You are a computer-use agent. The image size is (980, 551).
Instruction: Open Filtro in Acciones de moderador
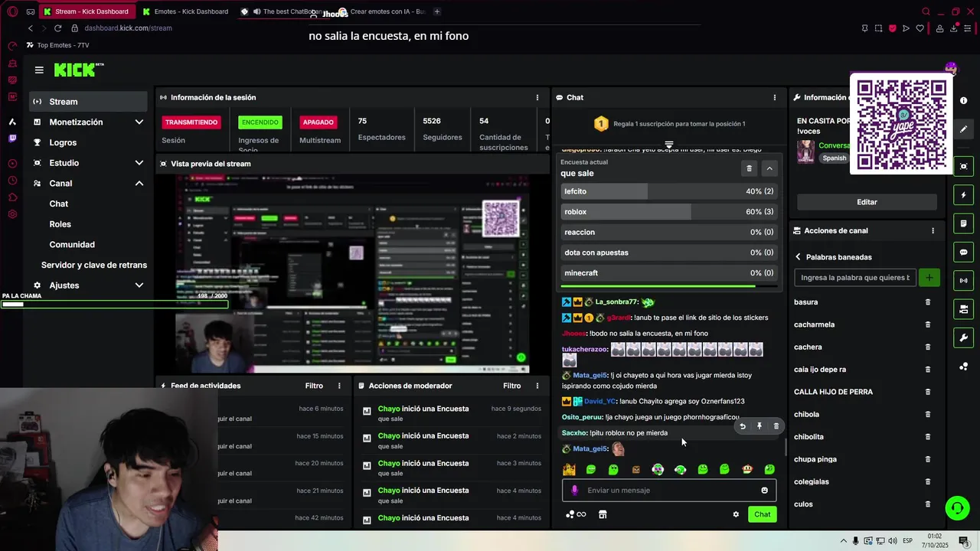click(x=512, y=386)
